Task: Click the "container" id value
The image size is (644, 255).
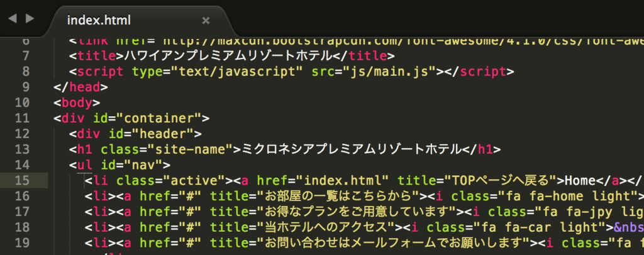Action: [x=159, y=119]
